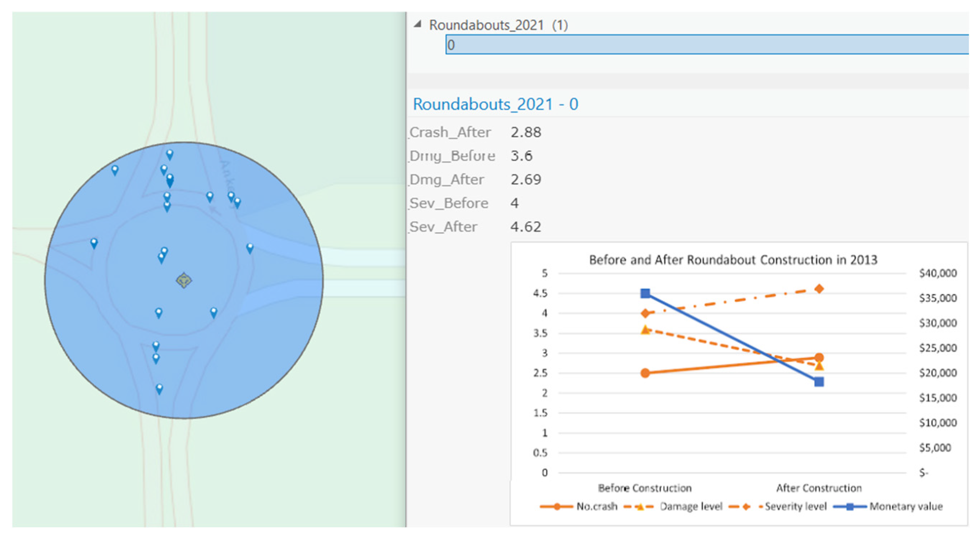The image size is (980, 539).
Task: Click the Sev_Before field value 4
Action: coord(514,203)
